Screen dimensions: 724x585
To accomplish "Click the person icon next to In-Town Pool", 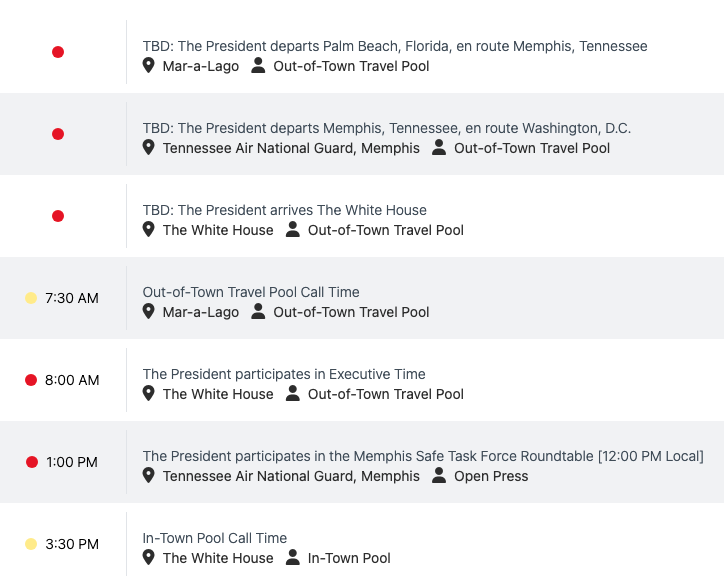I will pyautogui.click(x=292, y=558).
